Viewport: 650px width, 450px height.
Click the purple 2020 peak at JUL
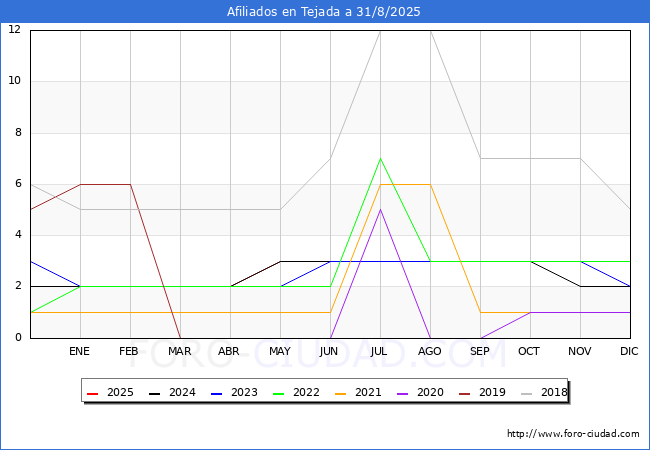click(x=380, y=210)
